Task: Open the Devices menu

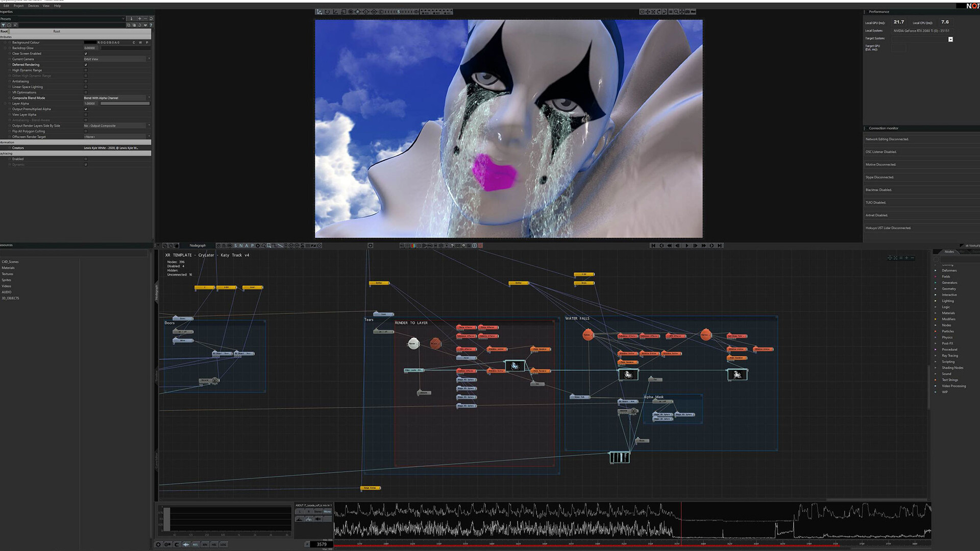Action: (x=33, y=6)
